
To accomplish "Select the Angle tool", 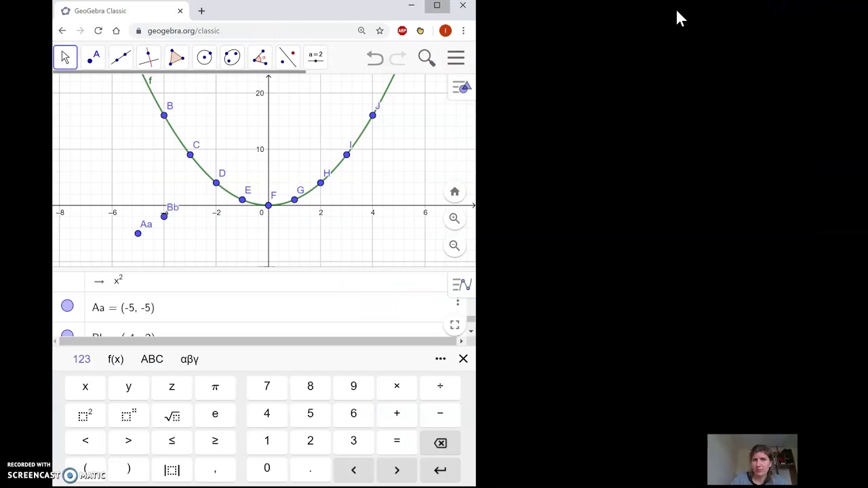I will (x=260, y=58).
